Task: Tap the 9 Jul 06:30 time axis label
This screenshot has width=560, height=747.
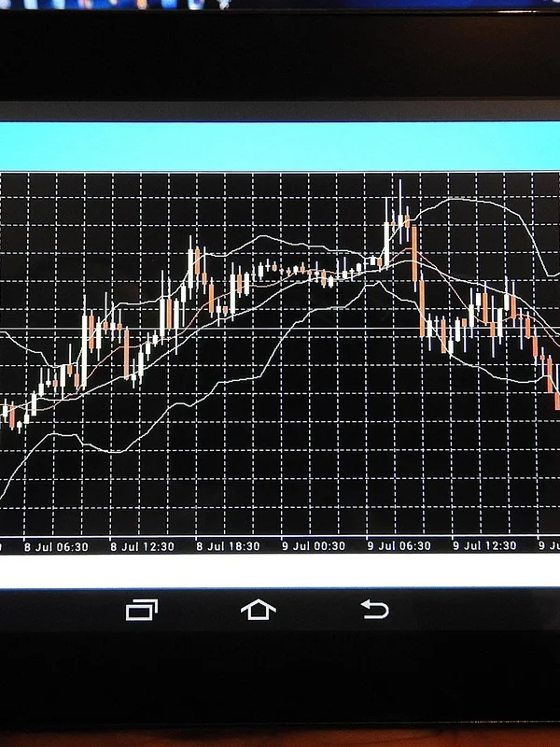Action: [399, 547]
